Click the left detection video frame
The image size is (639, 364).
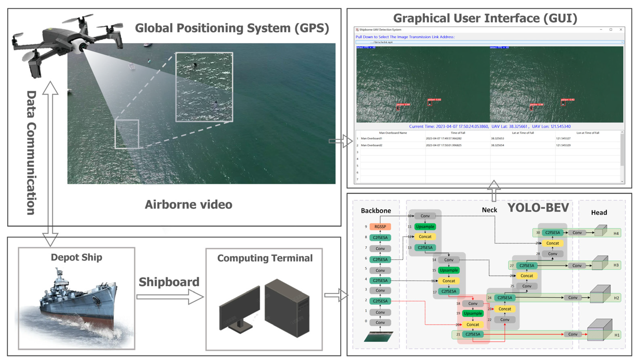[x=423, y=84]
